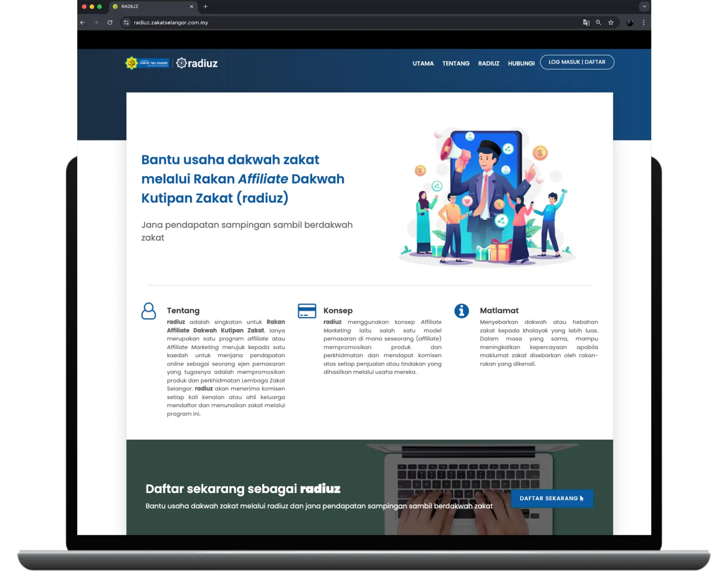728x571 pixels.
Task: Open the UTAMA menu item
Action: click(x=423, y=63)
